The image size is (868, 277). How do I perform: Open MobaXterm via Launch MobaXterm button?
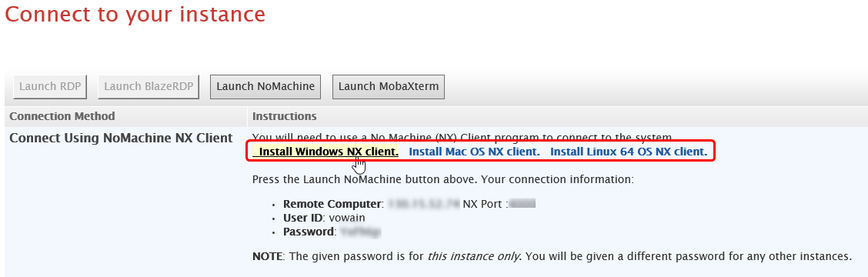click(x=388, y=87)
